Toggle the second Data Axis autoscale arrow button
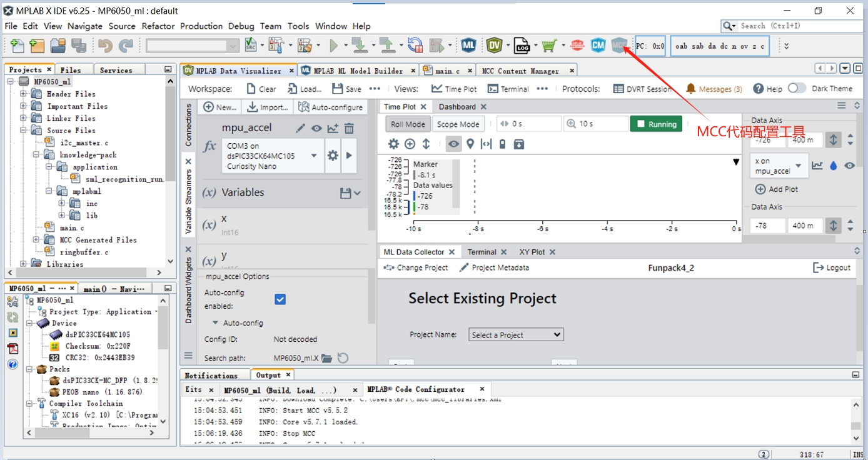The image size is (868, 460). pos(833,225)
